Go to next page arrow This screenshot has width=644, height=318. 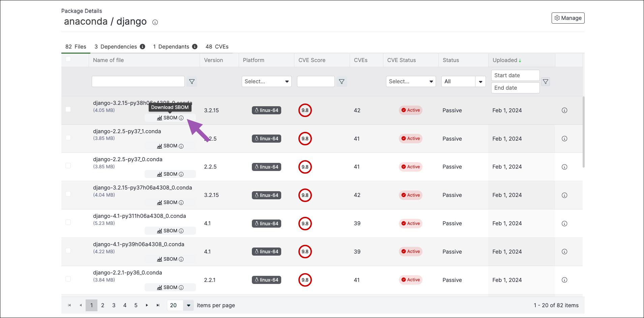tap(147, 305)
